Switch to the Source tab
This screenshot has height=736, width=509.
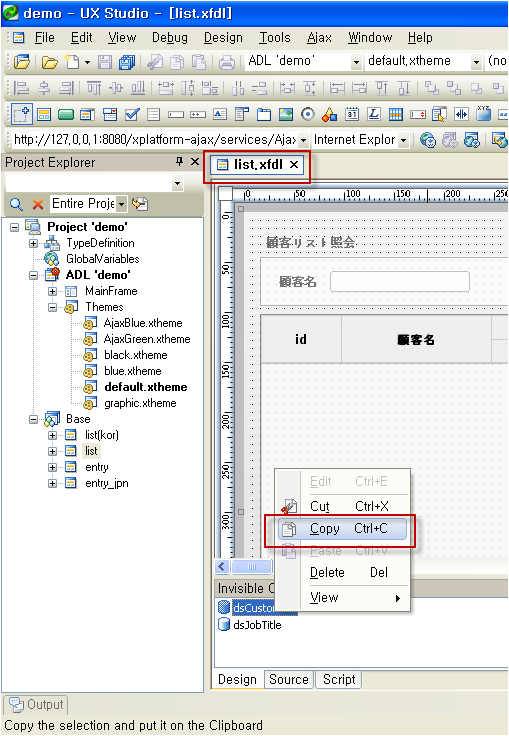(x=288, y=679)
